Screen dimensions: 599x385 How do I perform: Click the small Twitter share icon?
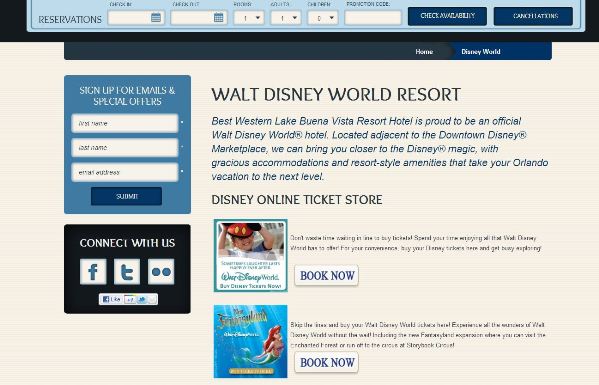point(142,299)
